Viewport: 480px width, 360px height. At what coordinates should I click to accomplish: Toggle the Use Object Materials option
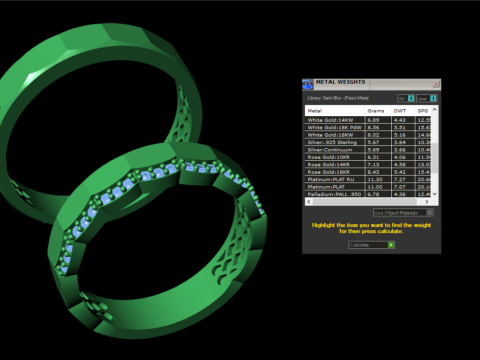point(403,212)
